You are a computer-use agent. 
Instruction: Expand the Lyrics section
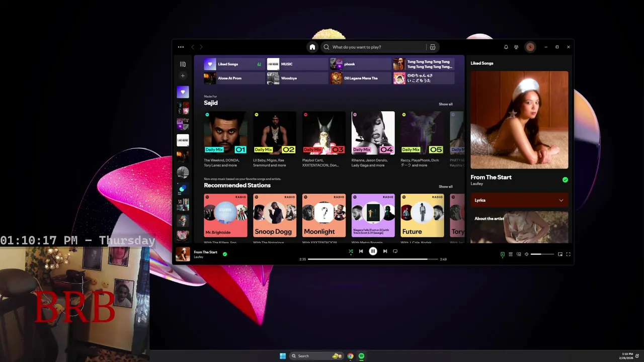click(x=519, y=200)
